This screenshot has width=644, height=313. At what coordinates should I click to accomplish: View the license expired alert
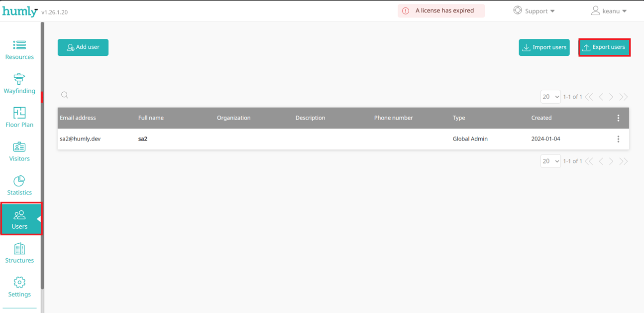441,10
